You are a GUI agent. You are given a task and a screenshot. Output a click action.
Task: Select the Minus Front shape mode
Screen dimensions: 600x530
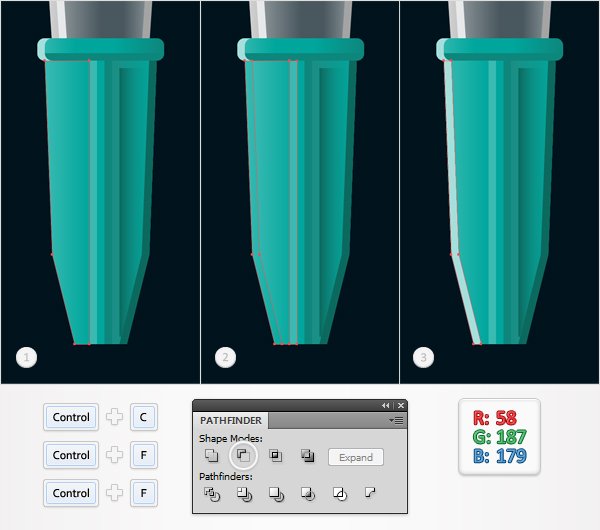[x=243, y=455]
